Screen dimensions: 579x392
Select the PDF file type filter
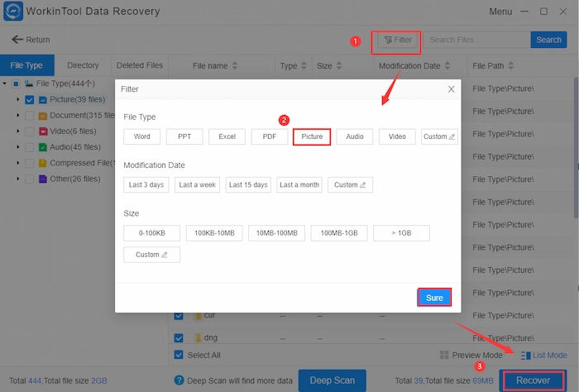(269, 136)
